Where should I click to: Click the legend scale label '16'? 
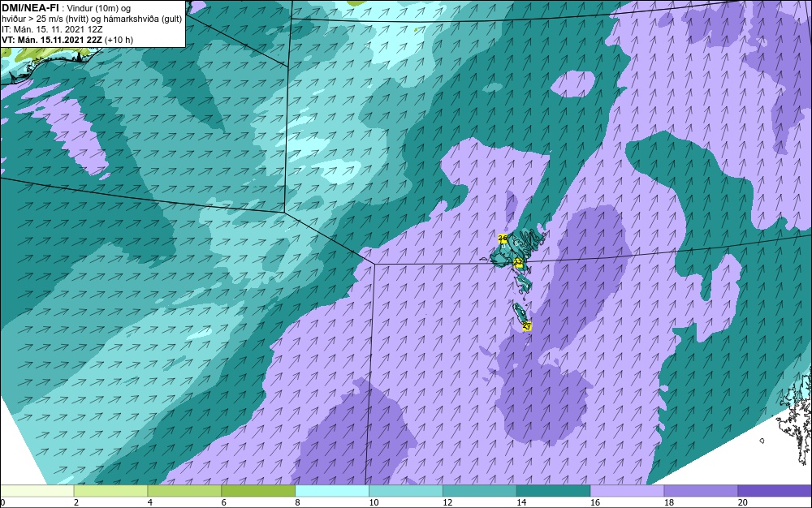point(595,502)
